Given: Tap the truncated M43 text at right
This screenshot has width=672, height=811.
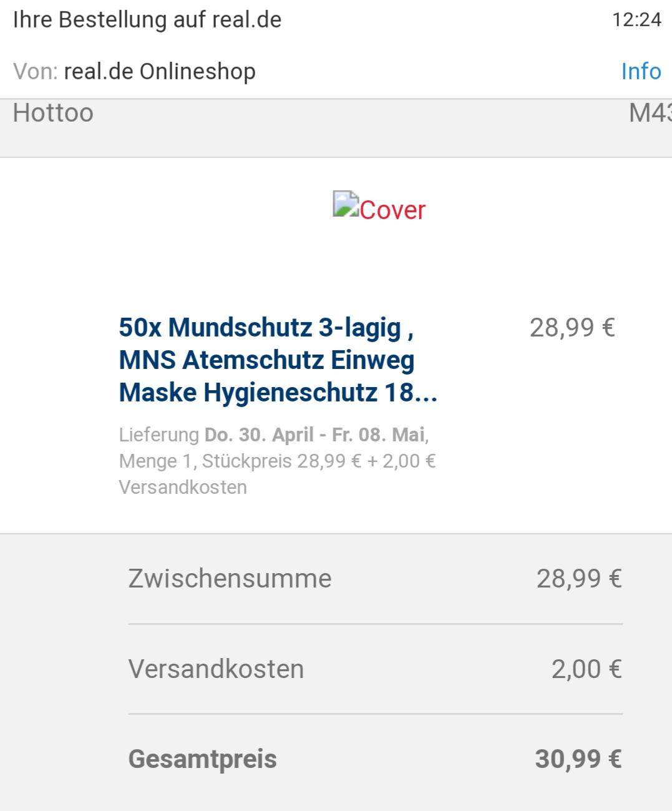Looking at the screenshot, I should (650, 113).
